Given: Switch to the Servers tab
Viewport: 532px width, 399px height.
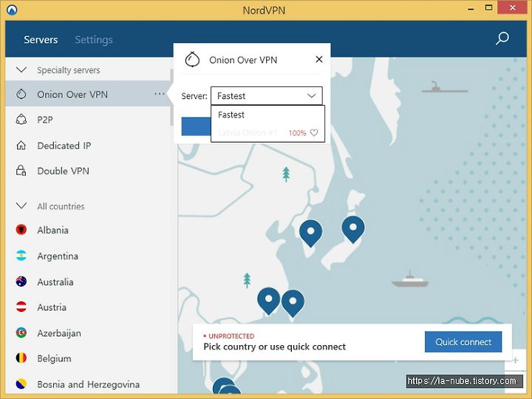Looking at the screenshot, I should (41, 40).
